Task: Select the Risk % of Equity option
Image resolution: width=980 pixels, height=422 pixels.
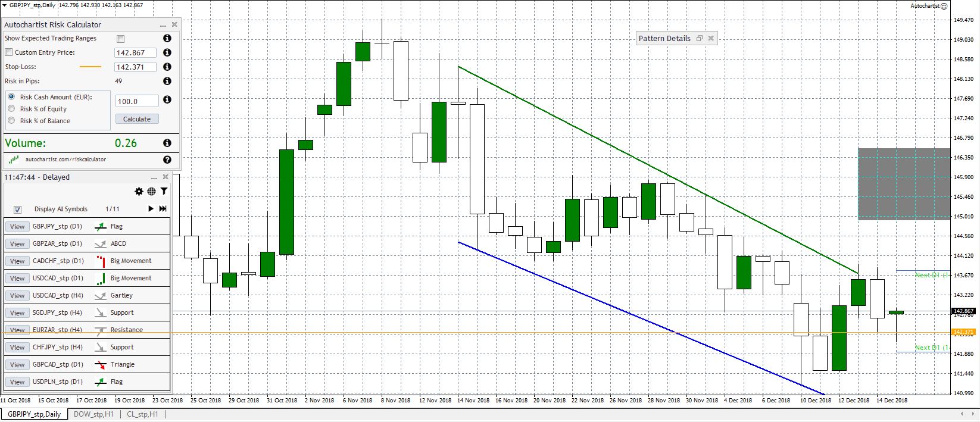Action: point(11,109)
